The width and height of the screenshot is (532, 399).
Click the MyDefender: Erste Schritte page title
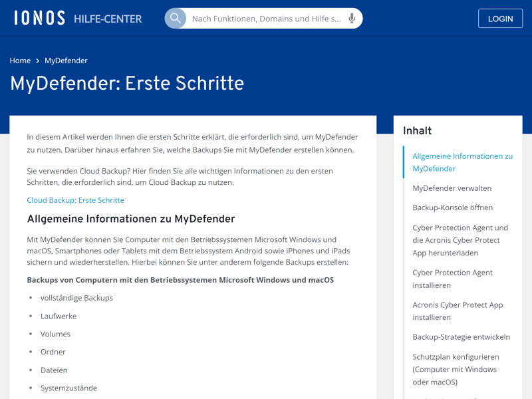(127, 84)
